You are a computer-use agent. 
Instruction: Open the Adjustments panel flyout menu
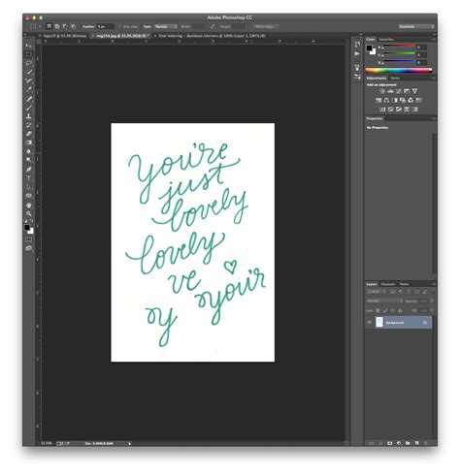[x=433, y=79]
